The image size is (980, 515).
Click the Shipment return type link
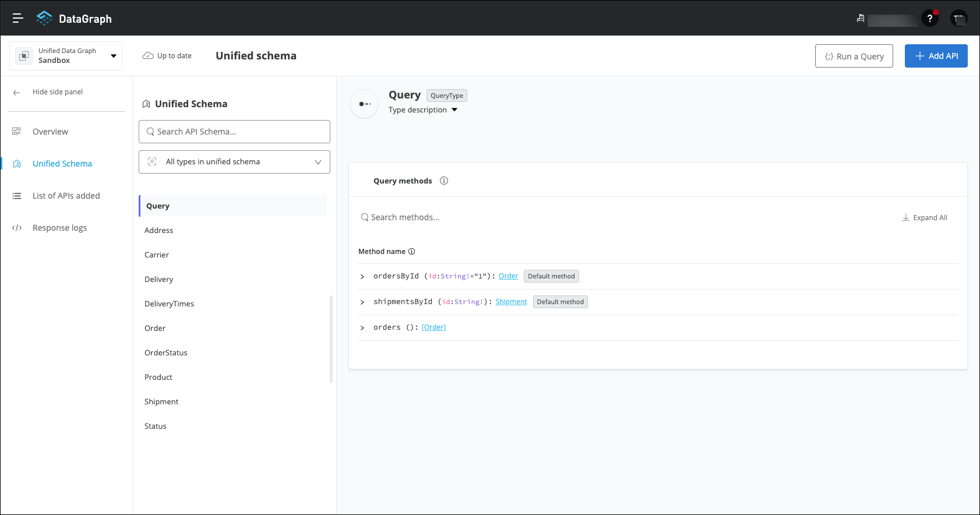coord(511,302)
